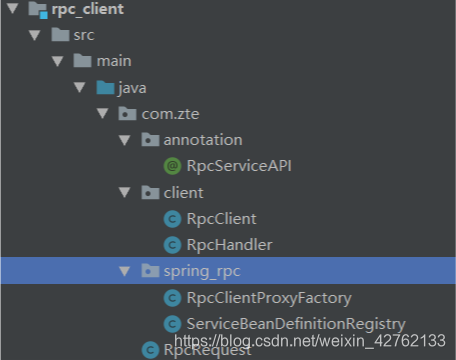This screenshot has width=456, height=360.
Task: Open the RpcClientProxyFactory class file
Action: tap(269, 298)
